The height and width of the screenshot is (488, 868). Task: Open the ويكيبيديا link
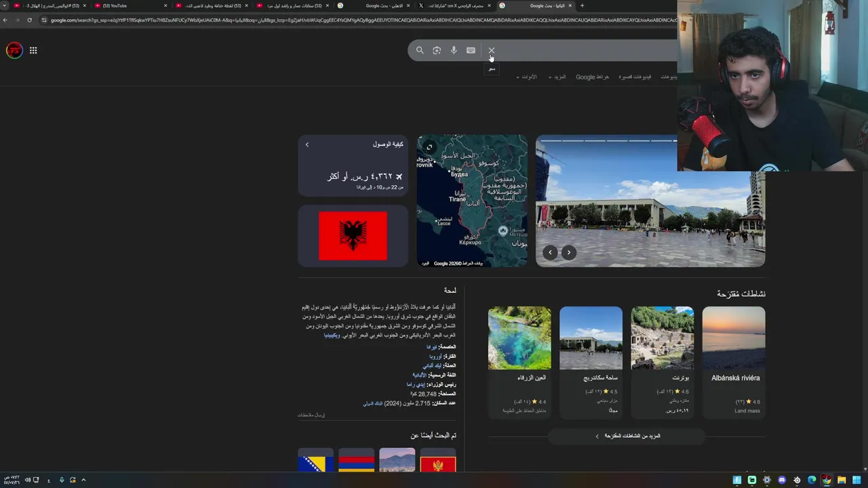tap(332, 335)
